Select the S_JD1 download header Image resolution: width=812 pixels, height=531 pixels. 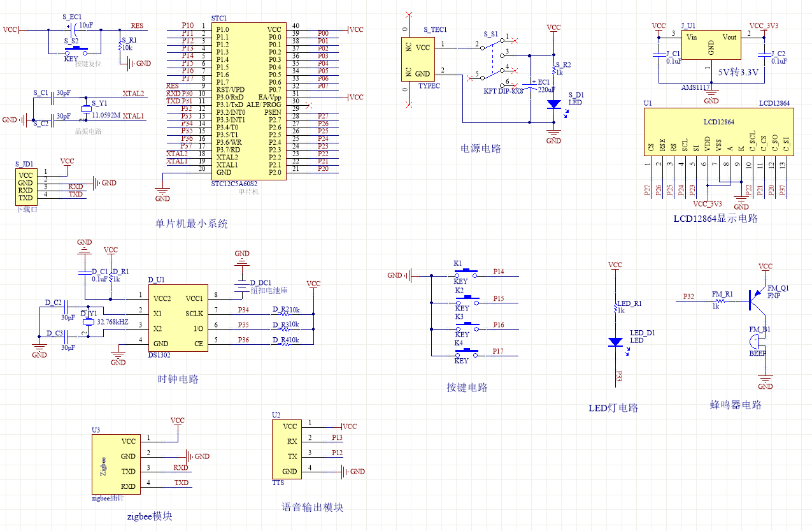[x=25, y=186]
